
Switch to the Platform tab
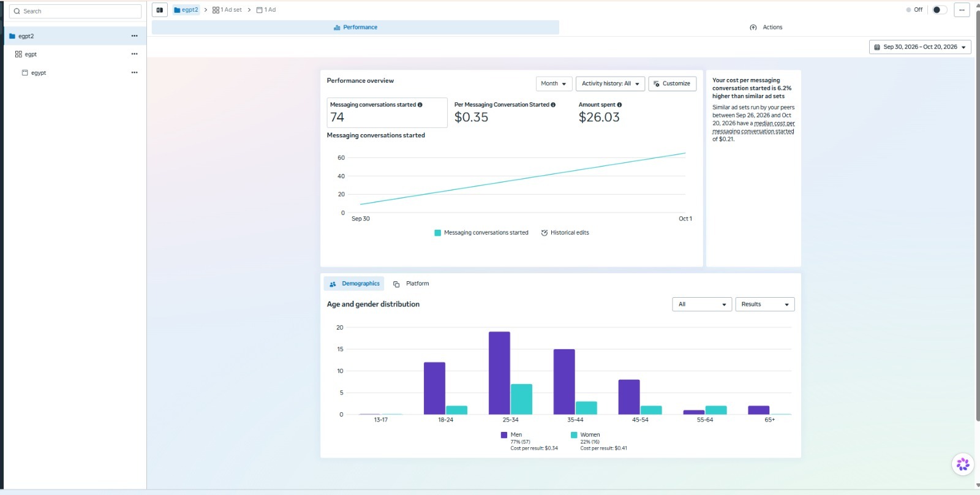tap(411, 284)
